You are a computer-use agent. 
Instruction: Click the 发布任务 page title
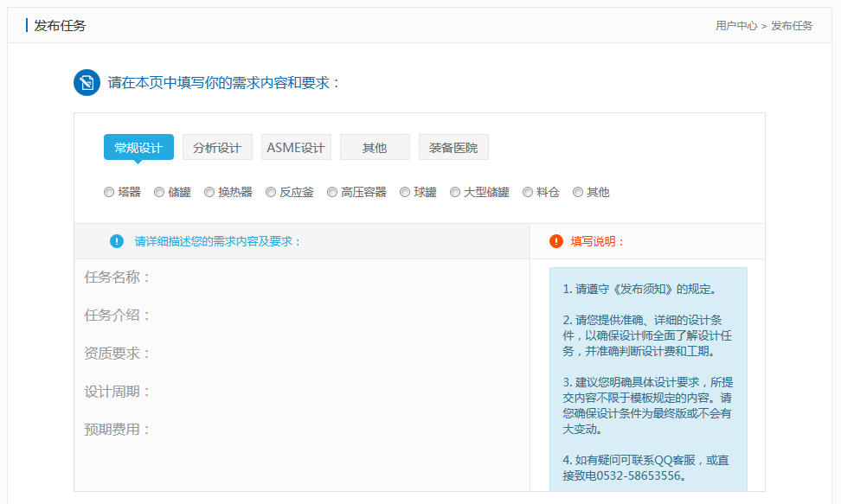click(60, 26)
